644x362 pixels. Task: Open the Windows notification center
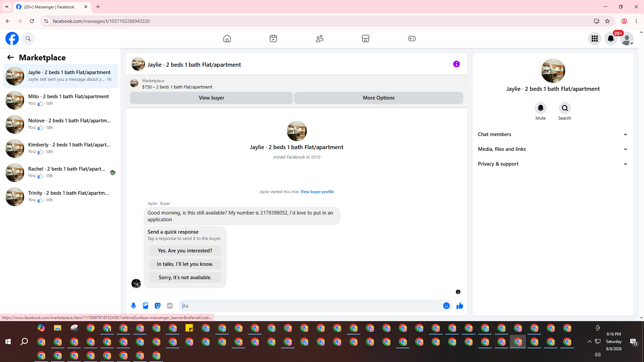coord(634,342)
